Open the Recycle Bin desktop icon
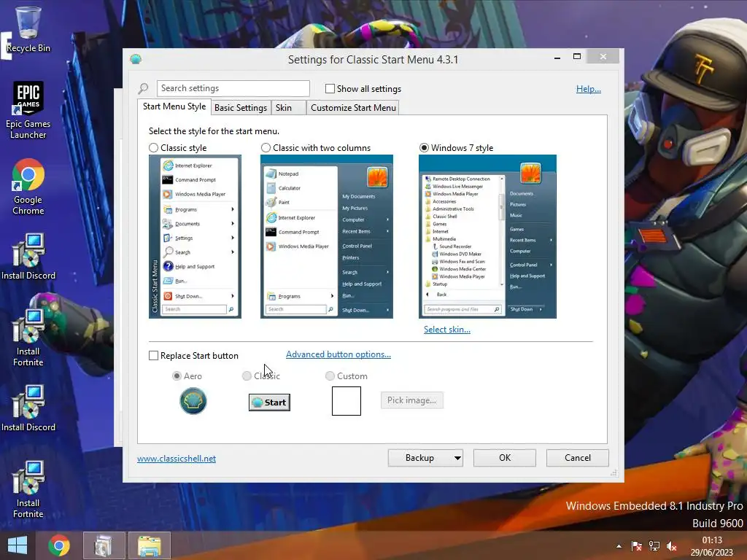Viewport: 747px width, 560px height. pos(28,29)
